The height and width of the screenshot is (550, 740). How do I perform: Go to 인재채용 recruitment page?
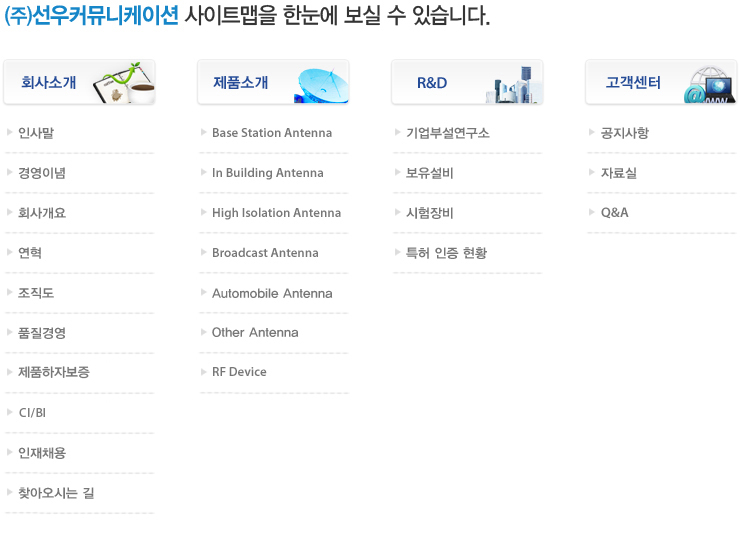42,453
